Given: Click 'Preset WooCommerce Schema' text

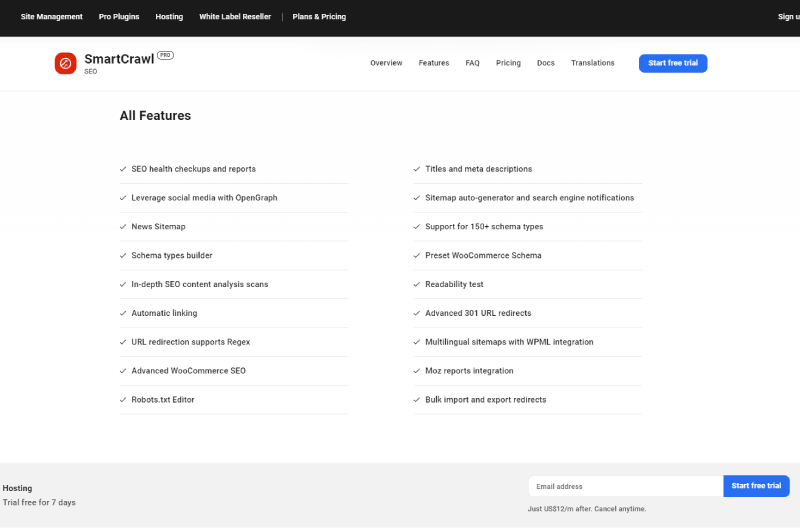Looking at the screenshot, I should (x=483, y=256).
